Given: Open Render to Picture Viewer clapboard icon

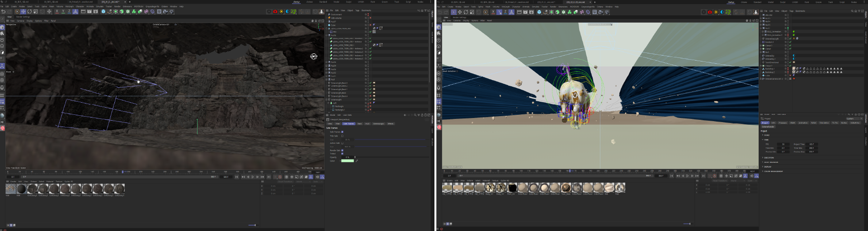Looking at the screenshot, I should pyautogui.click(x=90, y=11).
